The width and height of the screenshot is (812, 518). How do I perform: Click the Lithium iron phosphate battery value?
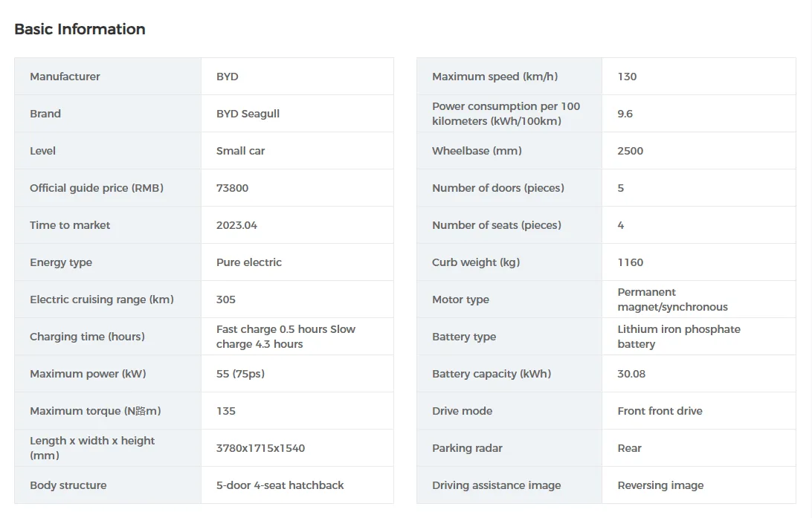(678, 337)
